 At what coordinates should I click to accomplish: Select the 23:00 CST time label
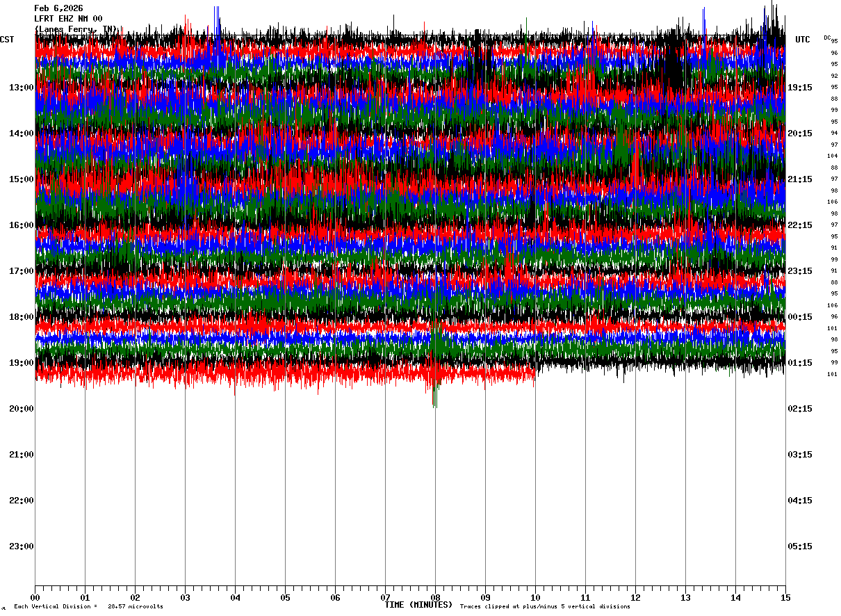point(22,546)
